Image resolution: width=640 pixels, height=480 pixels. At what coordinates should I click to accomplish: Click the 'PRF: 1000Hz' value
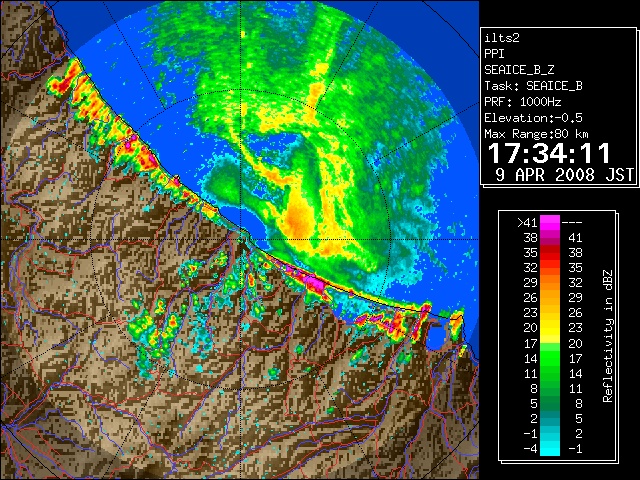tap(523, 102)
